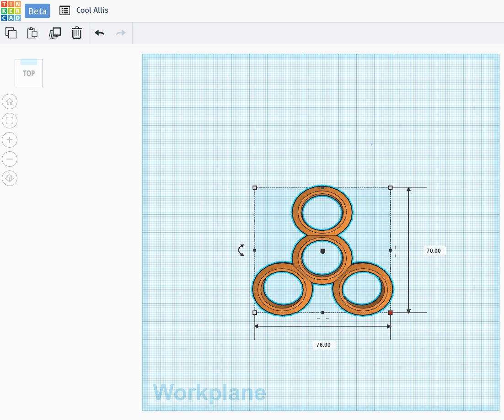Open design properties via the list icon
Screen dimensions: 504x420
(x=64, y=10)
